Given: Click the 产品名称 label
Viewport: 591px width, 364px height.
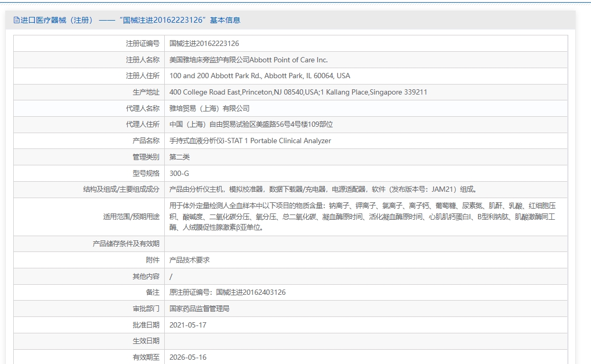Looking at the screenshot, I should click(x=146, y=141).
